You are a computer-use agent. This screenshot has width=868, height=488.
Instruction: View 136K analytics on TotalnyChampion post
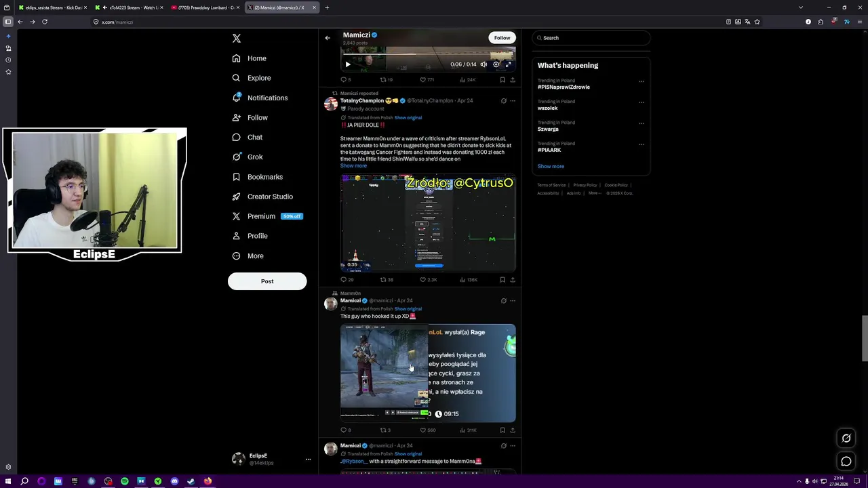coord(469,280)
